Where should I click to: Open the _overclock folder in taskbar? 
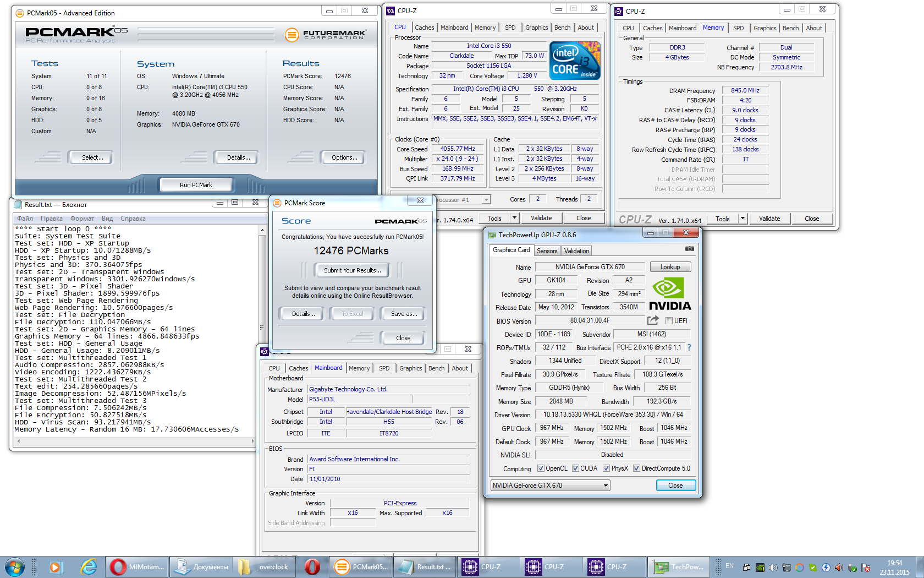click(264, 566)
